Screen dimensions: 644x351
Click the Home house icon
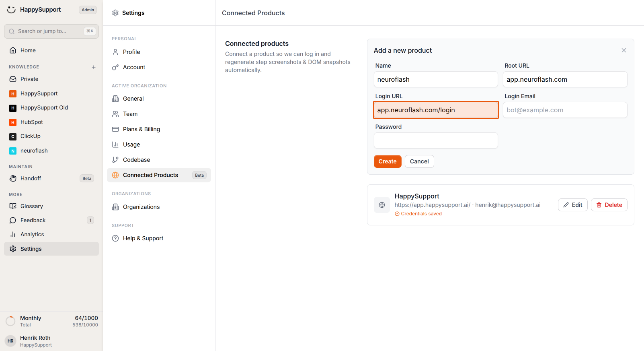[13, 50]
